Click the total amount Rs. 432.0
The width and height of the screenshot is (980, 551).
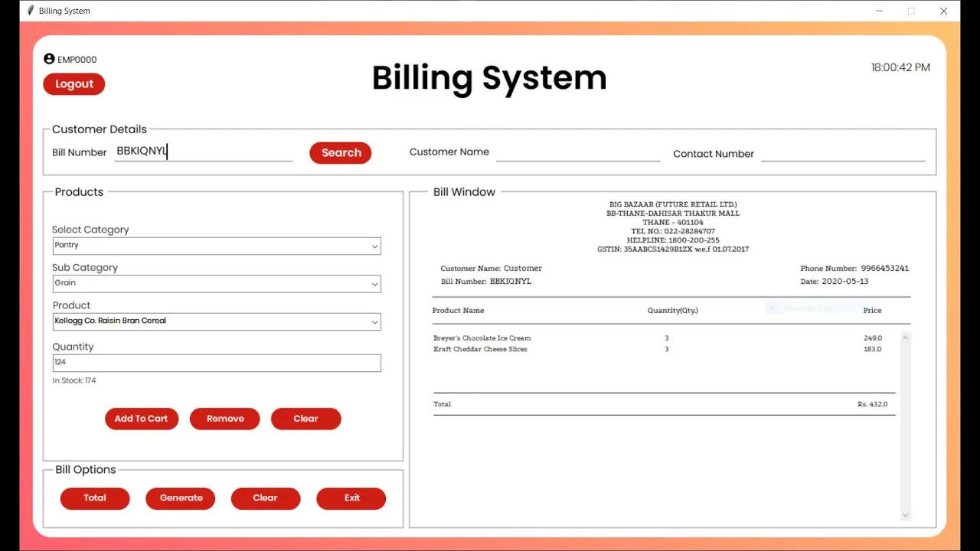point(872,404)
